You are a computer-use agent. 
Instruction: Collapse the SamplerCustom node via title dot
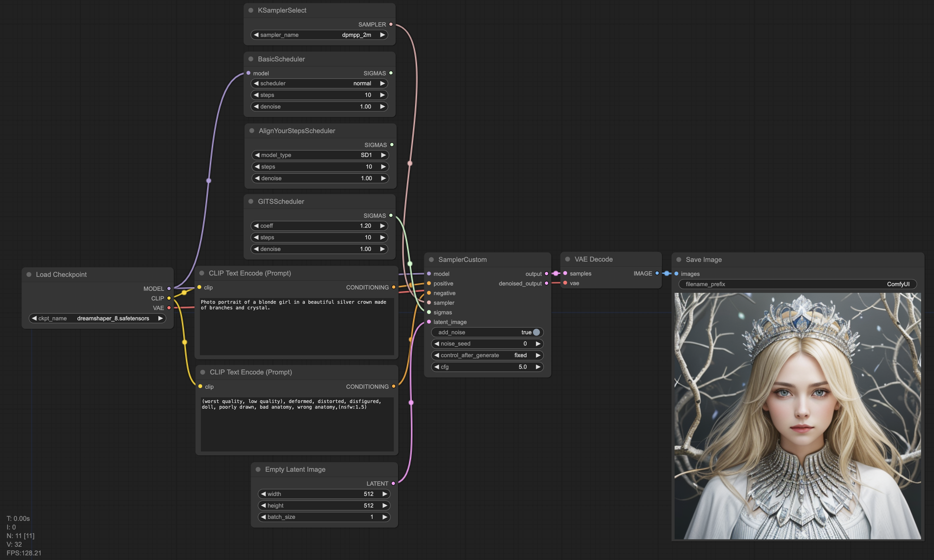pos(431,260)
